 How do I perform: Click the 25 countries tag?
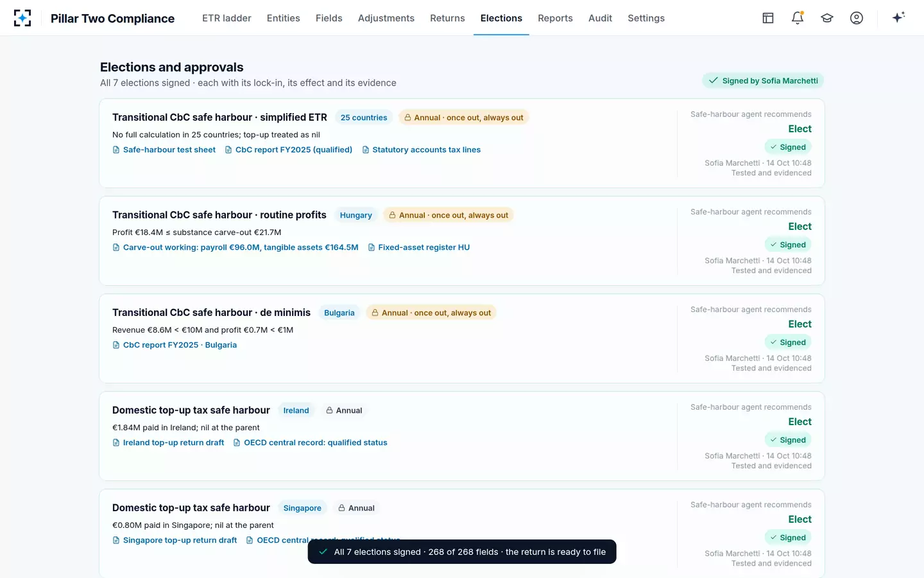(x=364, y=118)
